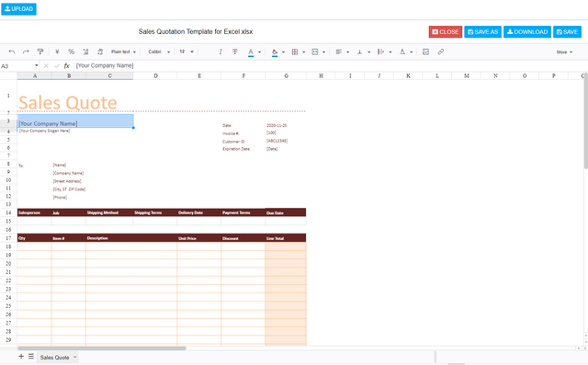
Task: Select the Salesperson header cell
Action: point(34,212)
